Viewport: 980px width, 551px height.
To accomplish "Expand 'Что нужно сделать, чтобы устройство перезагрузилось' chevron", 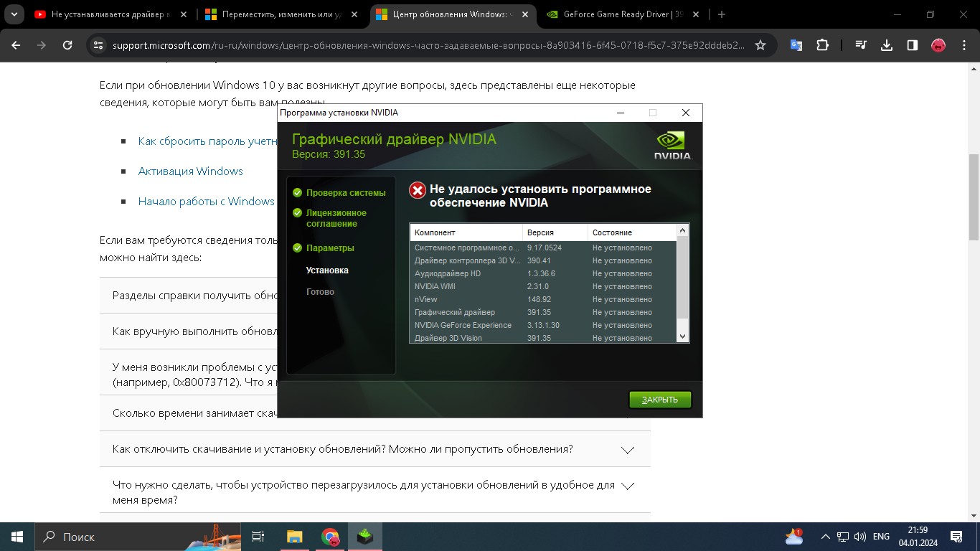I will [628, 486].
